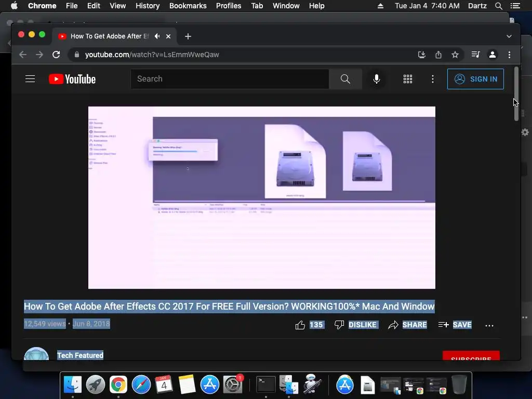Click the 12,549 views text
The image size is (532, 399).
coord(45,324)
